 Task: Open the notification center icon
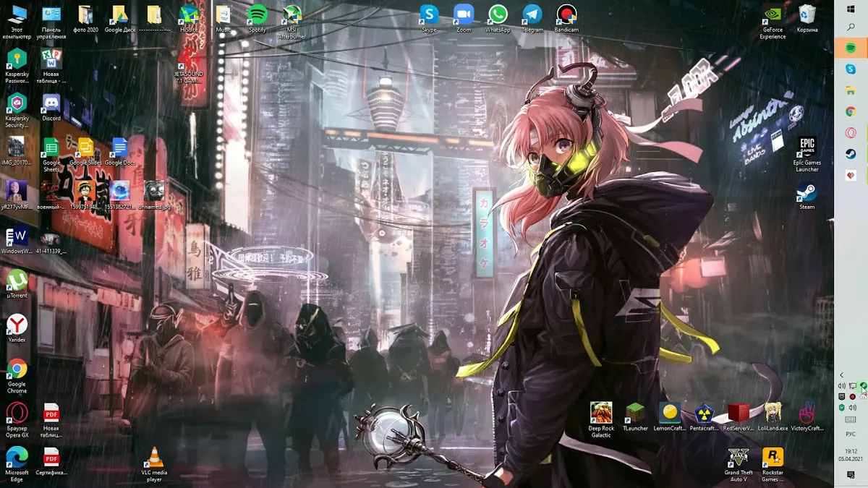click(x=851, y=474)
